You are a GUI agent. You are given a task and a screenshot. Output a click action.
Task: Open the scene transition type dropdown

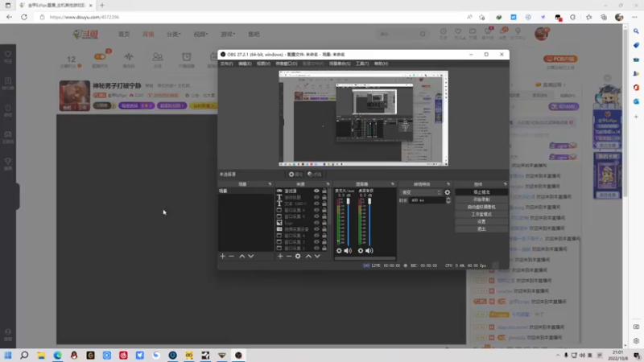click(x=421, y=192)
